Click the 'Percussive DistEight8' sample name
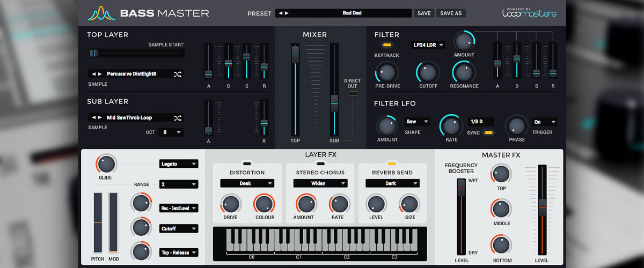The image size is (644, 268). [x=131, y=74]
